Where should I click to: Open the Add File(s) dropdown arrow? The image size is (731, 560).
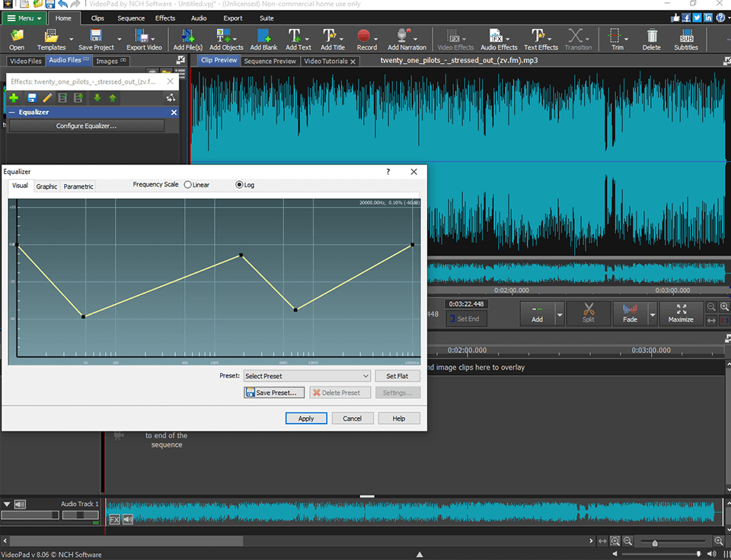coord(200,38)
